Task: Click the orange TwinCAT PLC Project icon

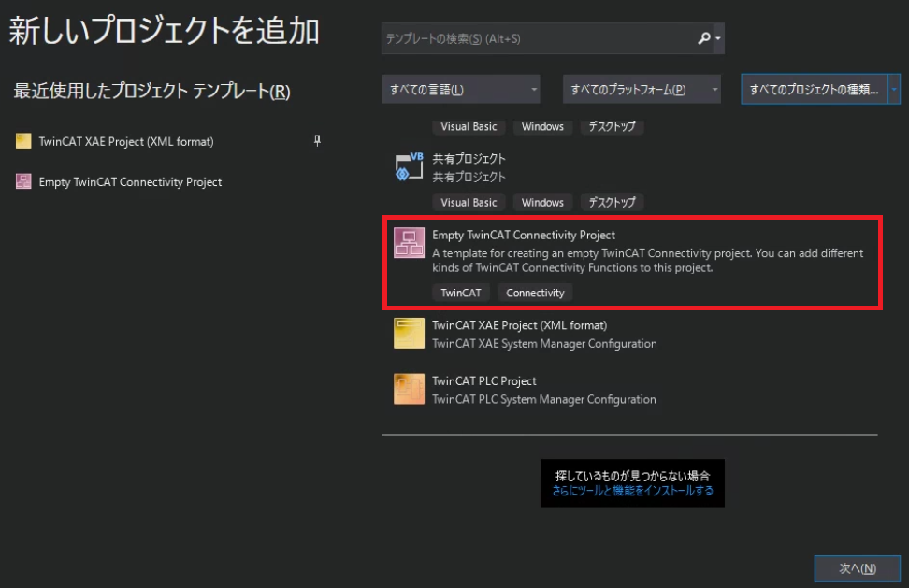Action: click(x=409, y=389)
